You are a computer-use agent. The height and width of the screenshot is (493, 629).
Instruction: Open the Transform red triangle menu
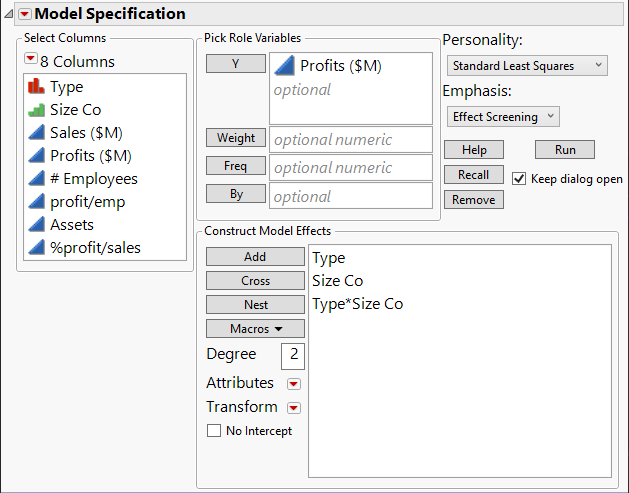click(293, 408)
